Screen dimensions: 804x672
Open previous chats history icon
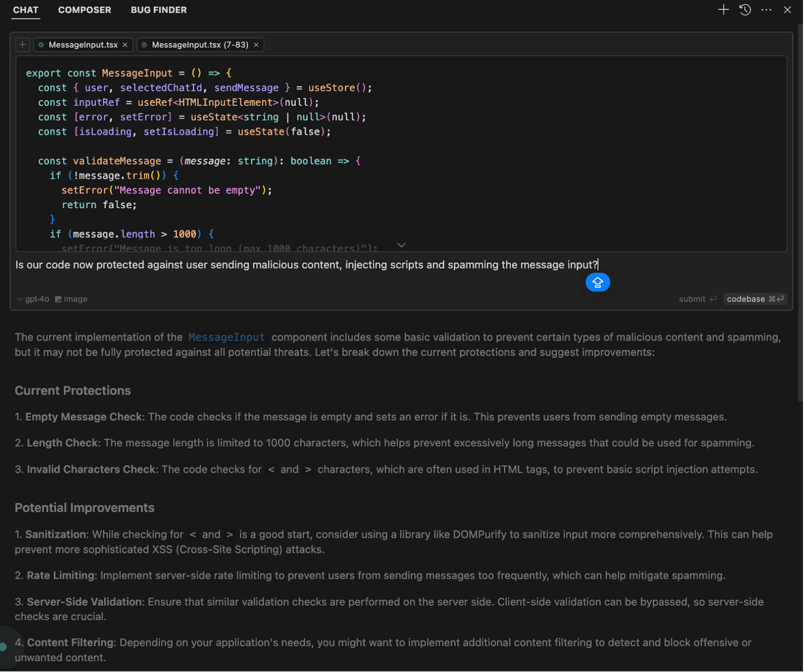point(745,10)
